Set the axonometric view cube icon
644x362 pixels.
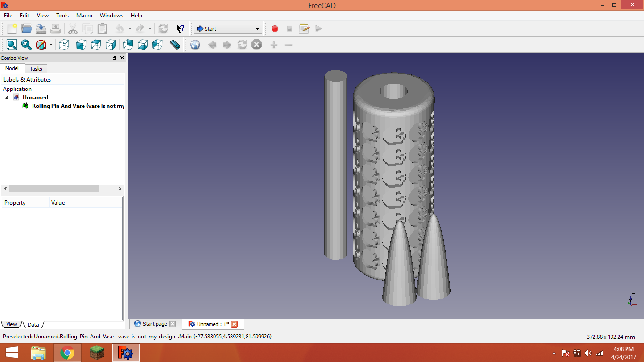(64, 45)
